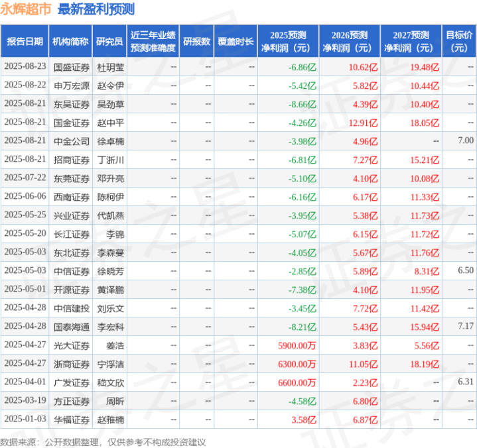Select the 2027预测净利润 column header
477x448 pixels.
[x=410, y=42]
